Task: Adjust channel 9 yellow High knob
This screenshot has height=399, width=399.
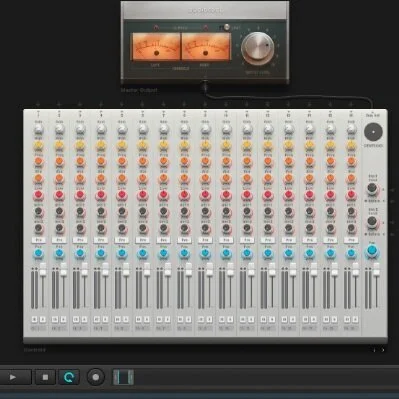Action: click(x=205, y=145)
